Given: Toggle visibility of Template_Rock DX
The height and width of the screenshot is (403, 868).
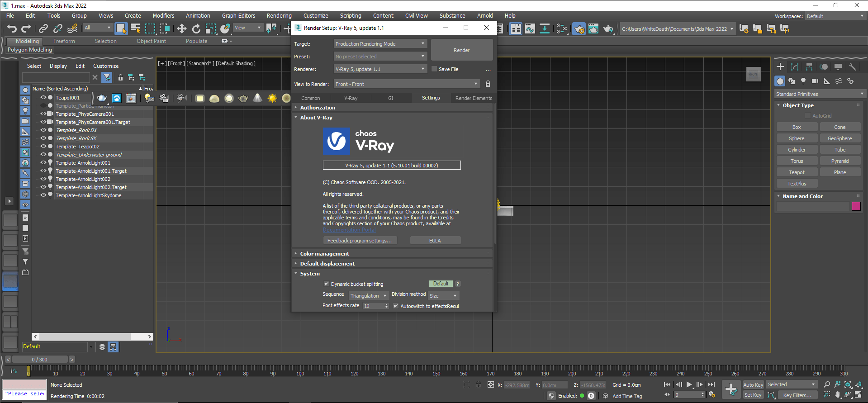Looking at the screenshot, I should (43, 130).
